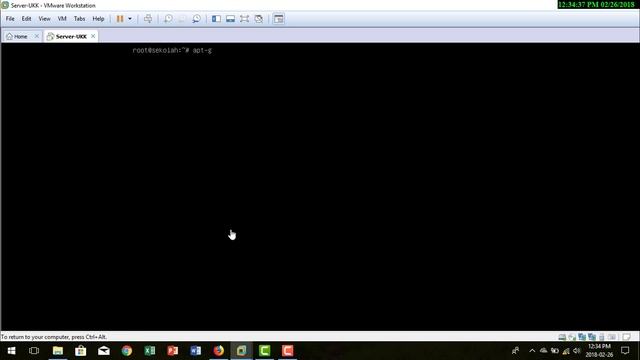
Task: Click the battery tray icon
Action: click(555, 351)
